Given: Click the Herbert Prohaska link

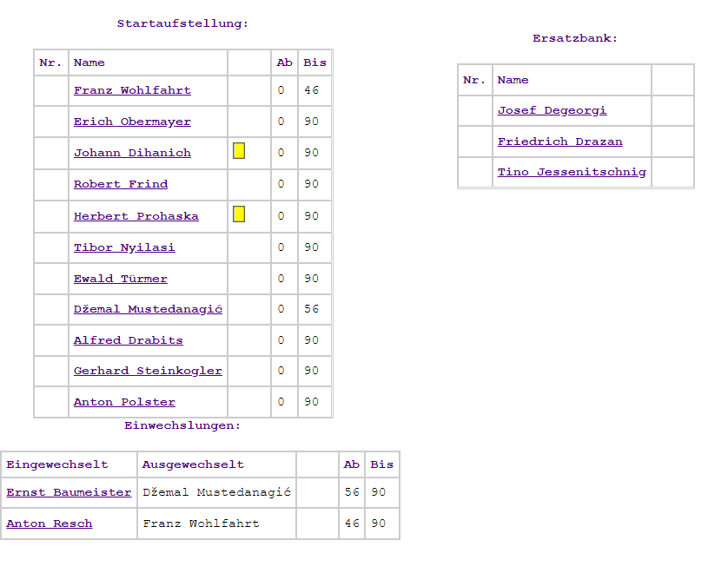Looking at the screenshot, I should (x=136, y=216).
